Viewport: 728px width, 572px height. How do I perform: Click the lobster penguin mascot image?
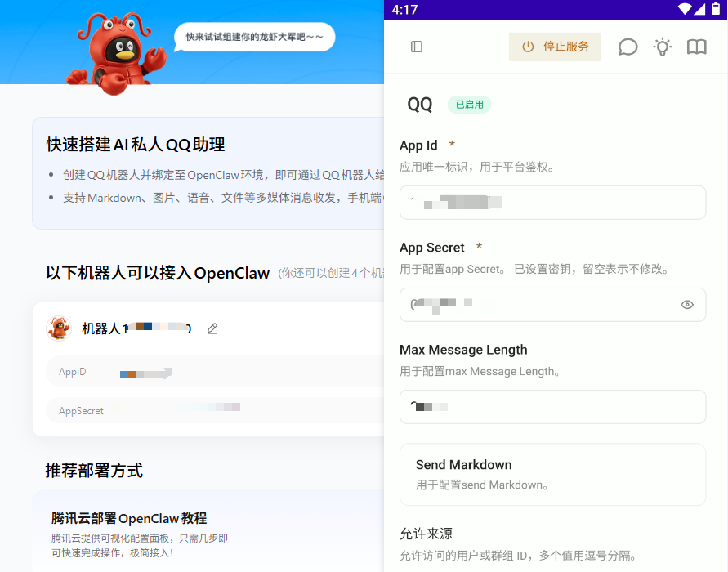point(116,53)
